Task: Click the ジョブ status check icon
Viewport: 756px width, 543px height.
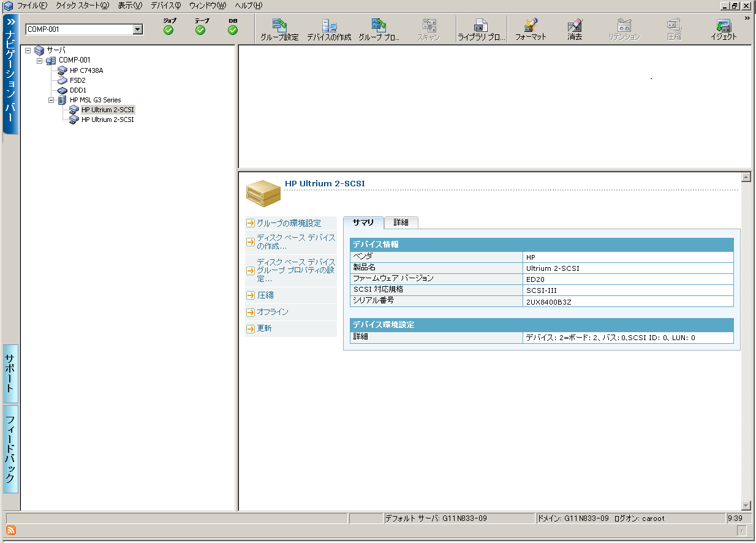Action: [168, 30]
